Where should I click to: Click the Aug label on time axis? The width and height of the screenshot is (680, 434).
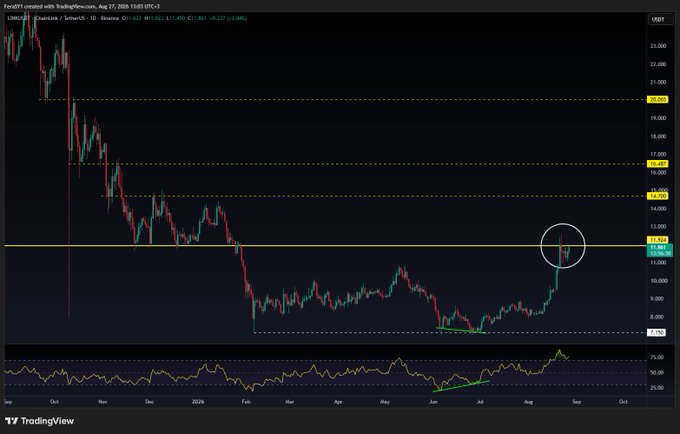click(528, 402)
